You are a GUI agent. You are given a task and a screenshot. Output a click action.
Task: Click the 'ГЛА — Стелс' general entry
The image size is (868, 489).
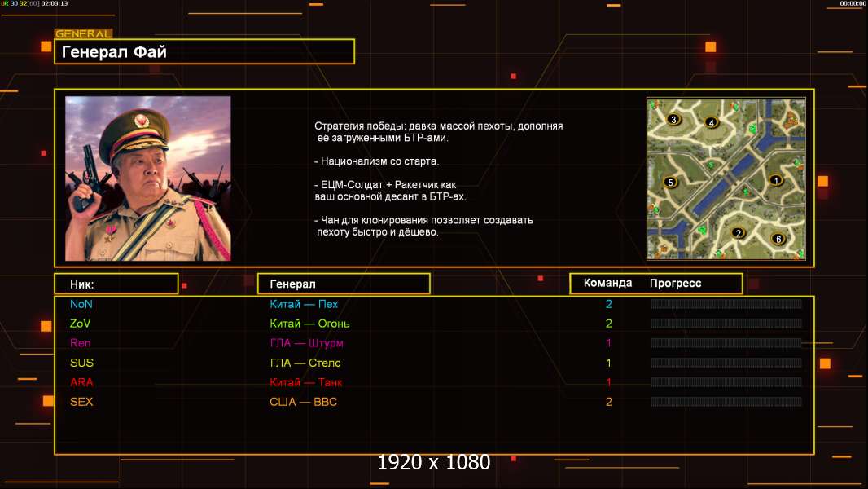tap(305, 363)
